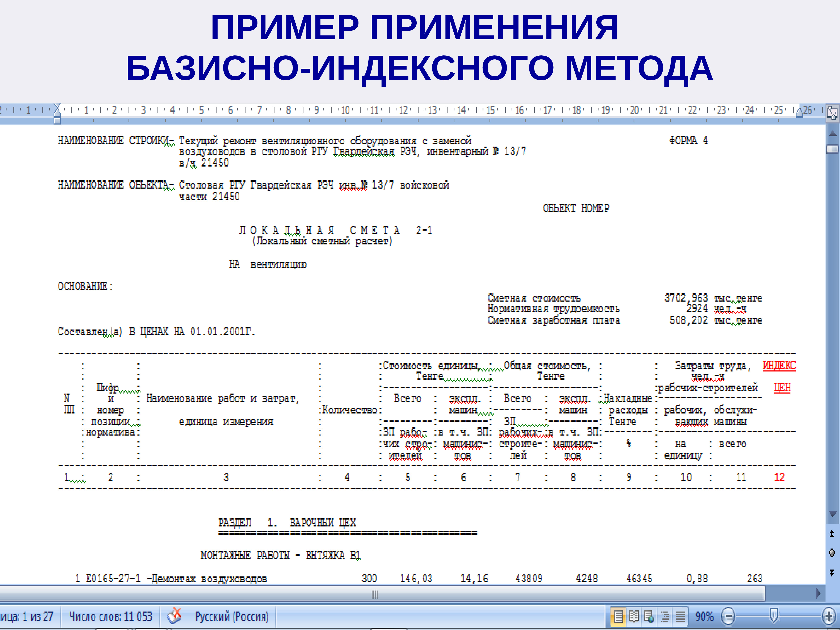The image size is (840, 630).
Task: Click the red column number '12'
Action: pos(779,477)
